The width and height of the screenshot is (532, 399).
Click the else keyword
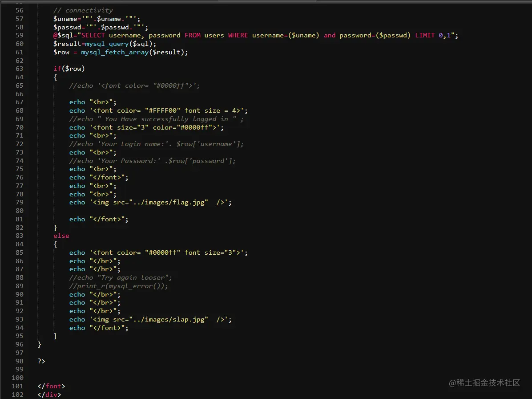tap(61, 236)
